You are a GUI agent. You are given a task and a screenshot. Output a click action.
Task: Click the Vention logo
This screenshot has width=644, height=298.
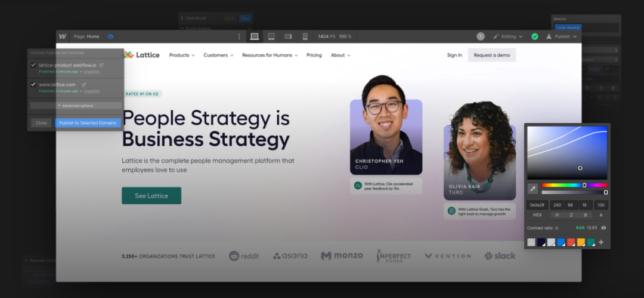[x=448, y=256]
